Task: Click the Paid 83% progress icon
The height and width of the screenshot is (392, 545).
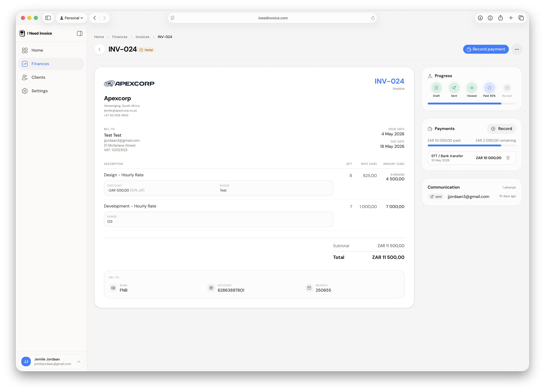Action: [489, 88]
